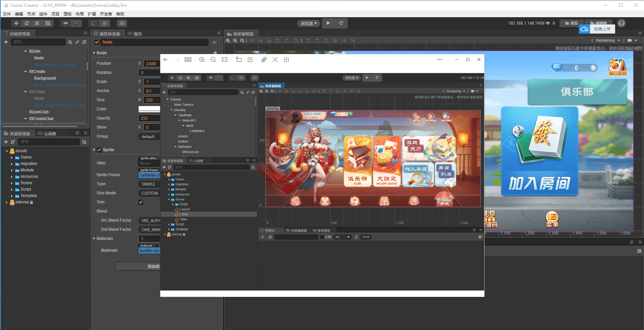Open the help question mark icon
Image resolution: width=644 pixels, height=330 pixels.
[x=621, y=23]
